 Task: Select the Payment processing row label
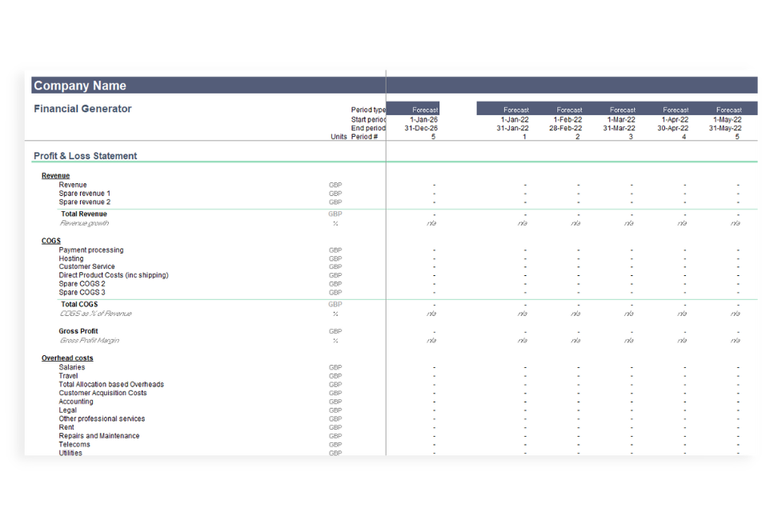[x=91, y=250]
